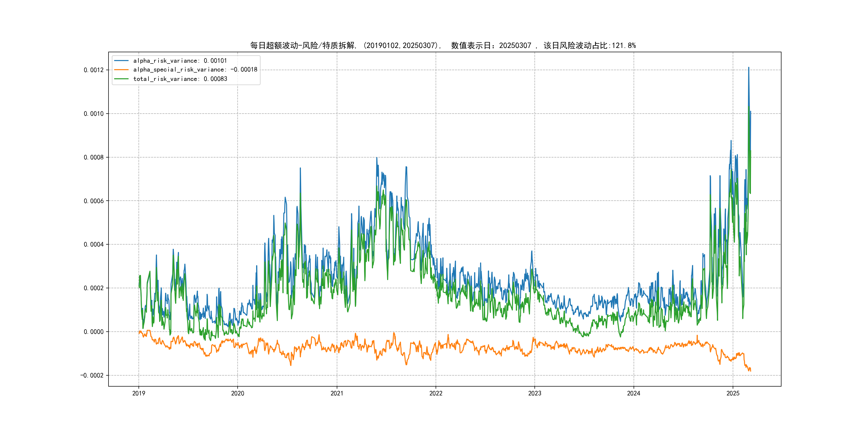Click the green total_risk_variance legend line

click(x=121, y=79)
